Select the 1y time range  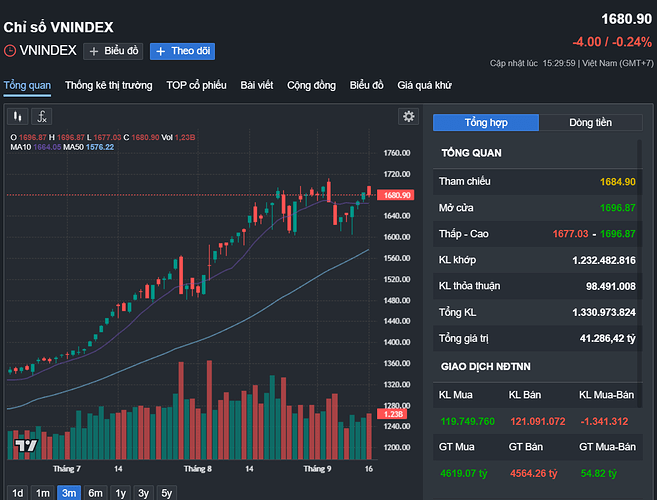point(120,492)
